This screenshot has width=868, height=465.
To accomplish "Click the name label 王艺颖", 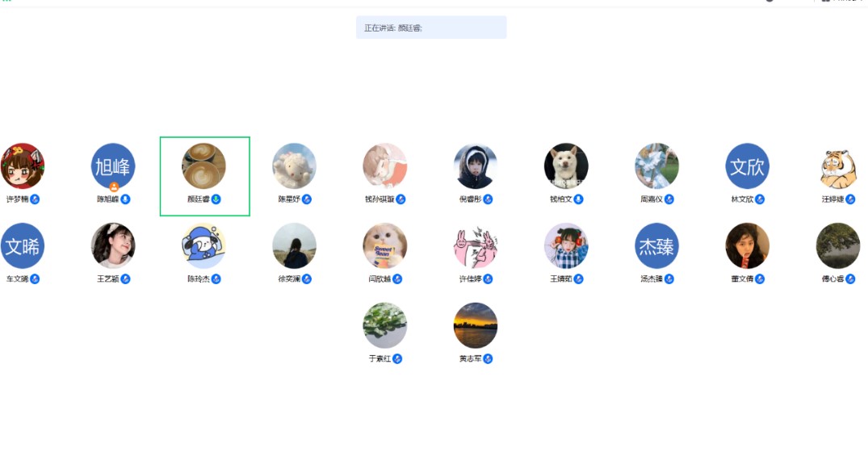I will click(108, 279).
